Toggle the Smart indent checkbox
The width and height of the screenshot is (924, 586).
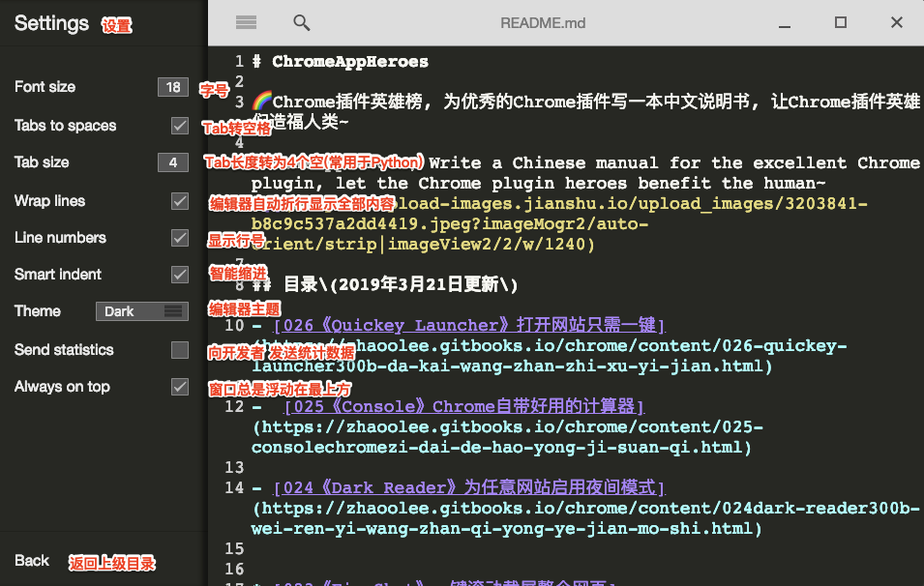click(x=180, y=275)
